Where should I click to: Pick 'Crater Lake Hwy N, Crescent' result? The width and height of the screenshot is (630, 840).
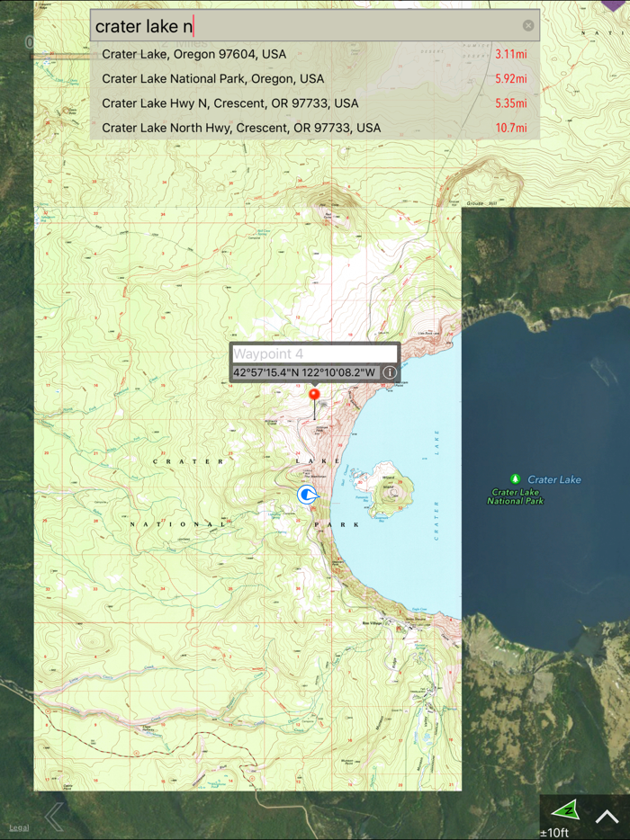[x=314, y=103]
